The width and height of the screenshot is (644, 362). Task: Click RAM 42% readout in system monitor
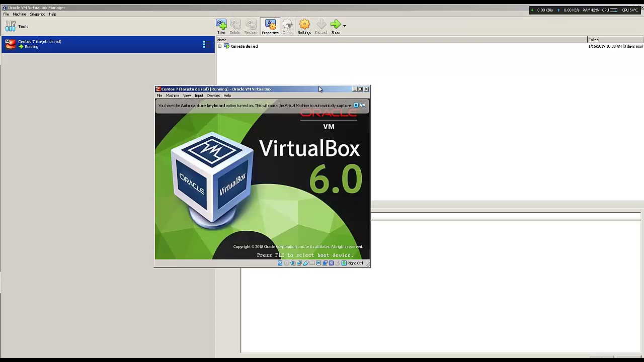pos(591,10)
